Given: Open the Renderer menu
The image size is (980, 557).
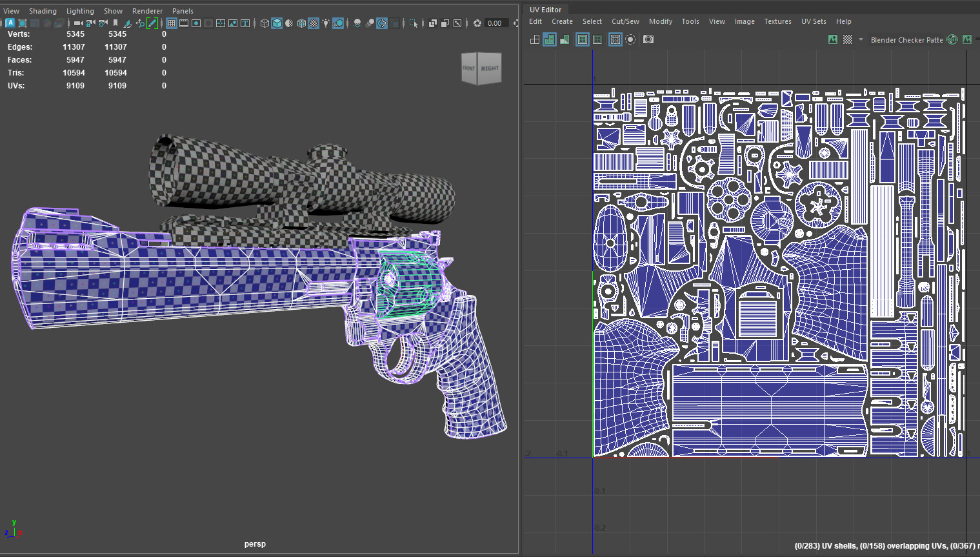Looking at the screenshot, I should [x=147, y=11].
